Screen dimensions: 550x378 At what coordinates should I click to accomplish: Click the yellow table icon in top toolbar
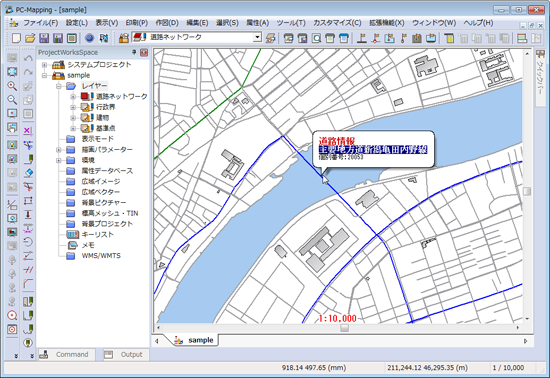[x=449, y=38]
